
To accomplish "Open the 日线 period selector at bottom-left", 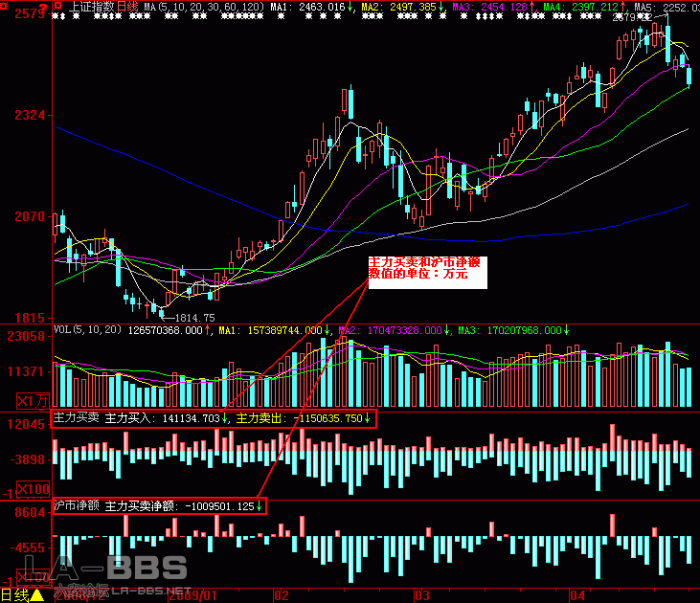I will 13,594.
